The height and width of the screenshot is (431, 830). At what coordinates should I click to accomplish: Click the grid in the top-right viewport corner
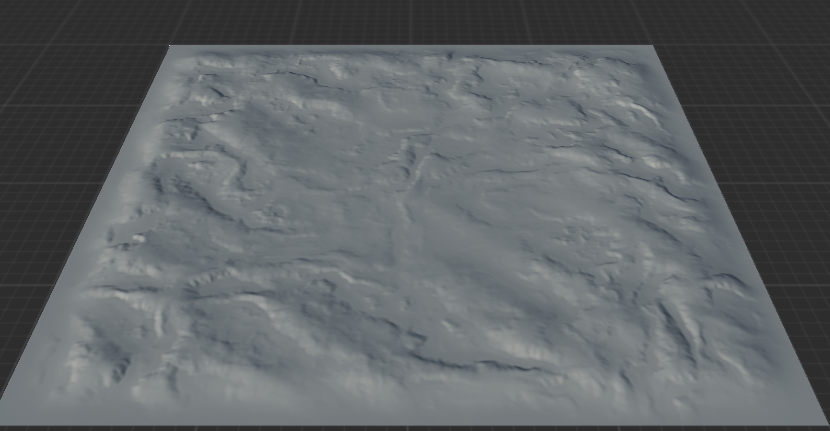800,20
